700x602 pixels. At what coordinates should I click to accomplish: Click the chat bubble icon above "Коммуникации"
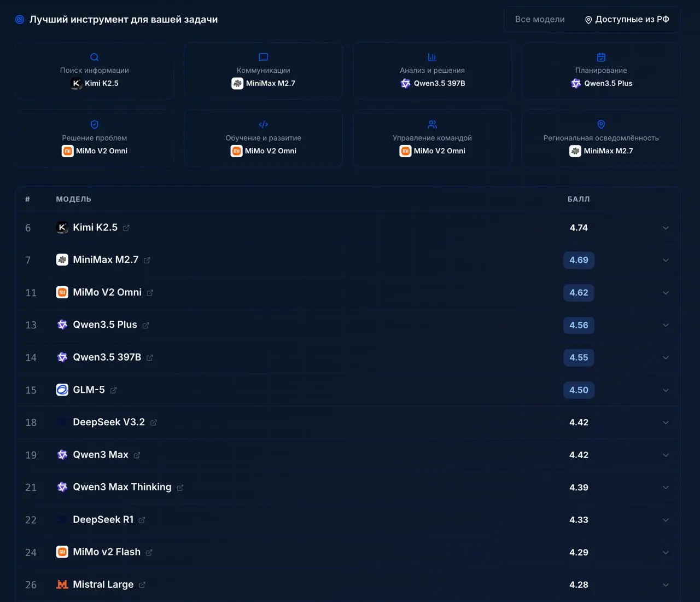click(263, 57)
